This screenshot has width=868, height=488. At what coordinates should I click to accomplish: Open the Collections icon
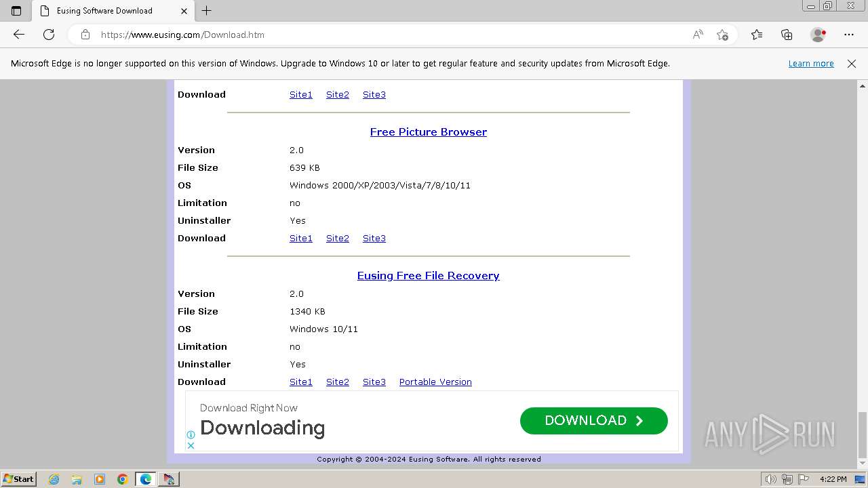pos(787,35)
